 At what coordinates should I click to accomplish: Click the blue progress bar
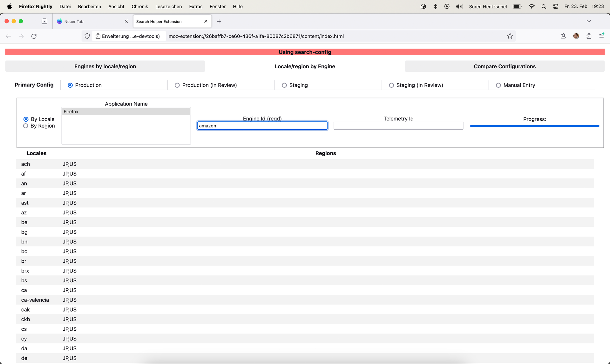(x=534, y=126)
